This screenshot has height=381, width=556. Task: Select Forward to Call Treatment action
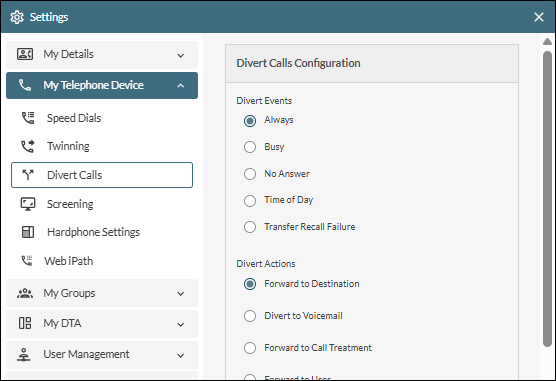(250, 348)
